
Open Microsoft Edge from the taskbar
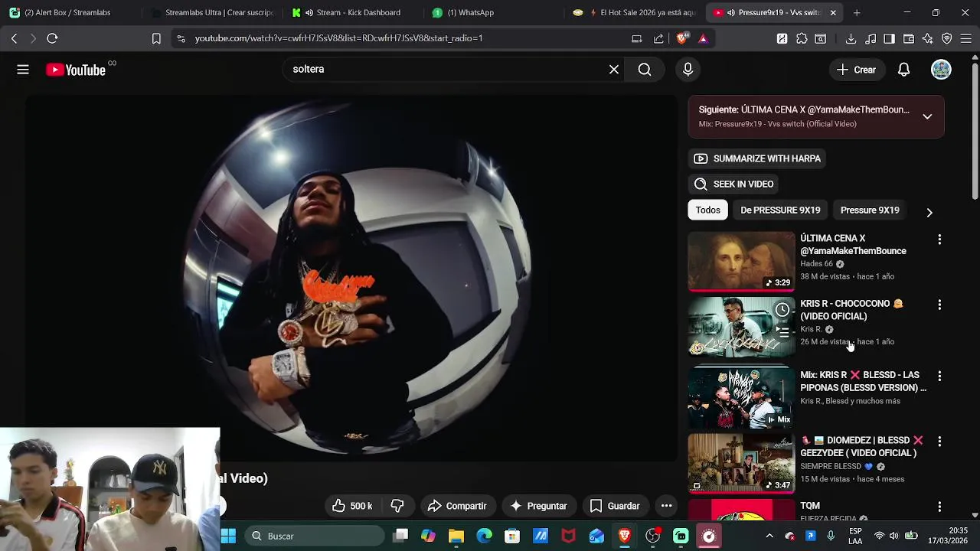pos(484,536)
